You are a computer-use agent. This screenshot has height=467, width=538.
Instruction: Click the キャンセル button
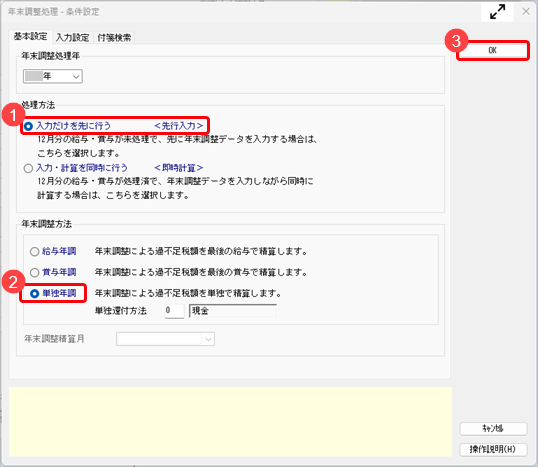(493, 429)
